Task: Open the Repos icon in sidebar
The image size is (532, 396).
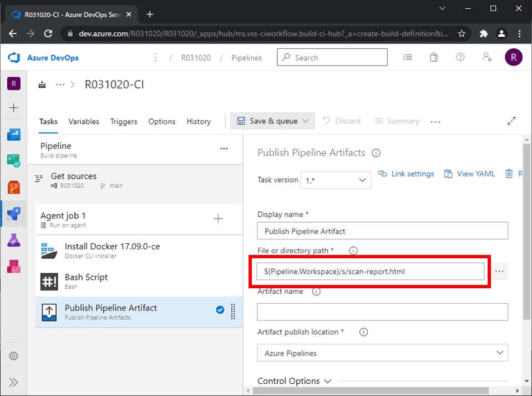Action: pos(13,187)
